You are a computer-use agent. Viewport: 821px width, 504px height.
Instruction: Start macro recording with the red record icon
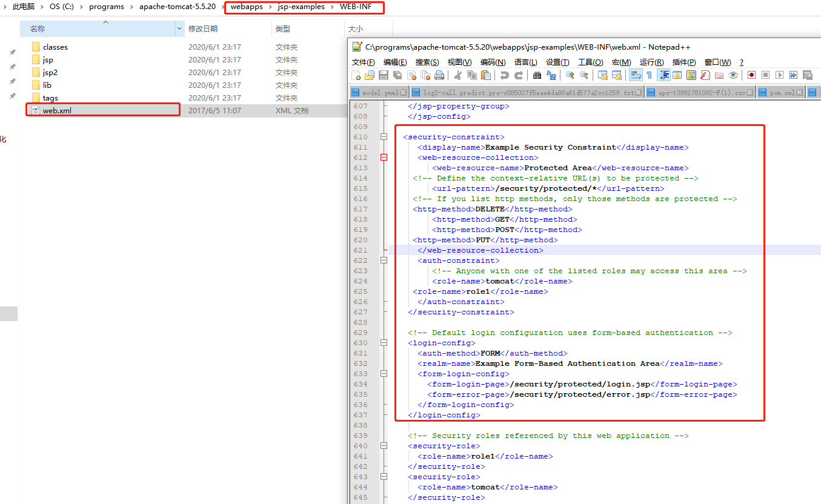coord(751,75)
